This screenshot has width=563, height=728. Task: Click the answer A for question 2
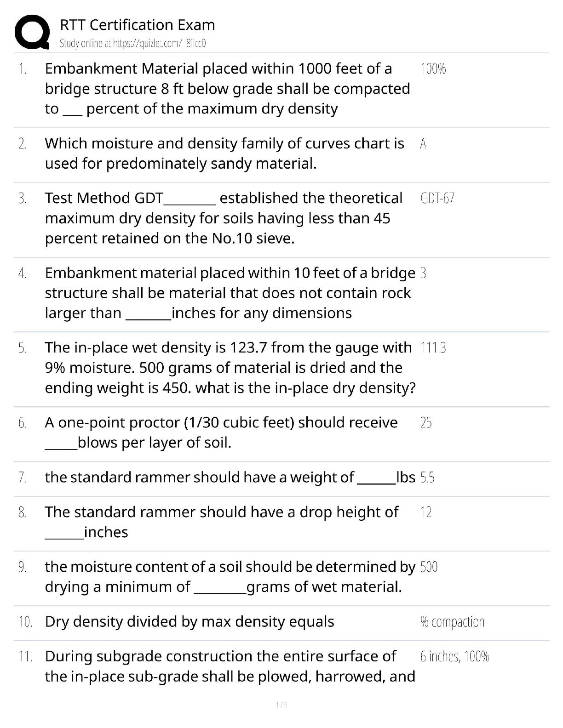point(423,144)
